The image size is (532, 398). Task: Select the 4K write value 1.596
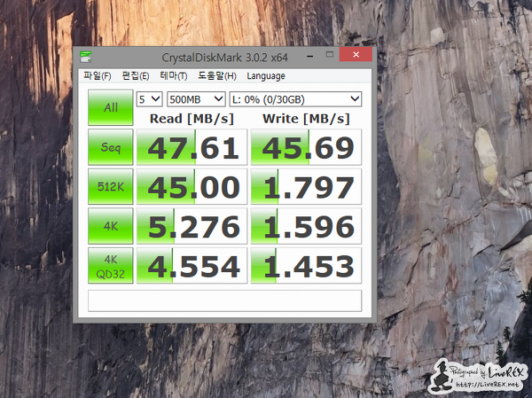coord(307,226)
